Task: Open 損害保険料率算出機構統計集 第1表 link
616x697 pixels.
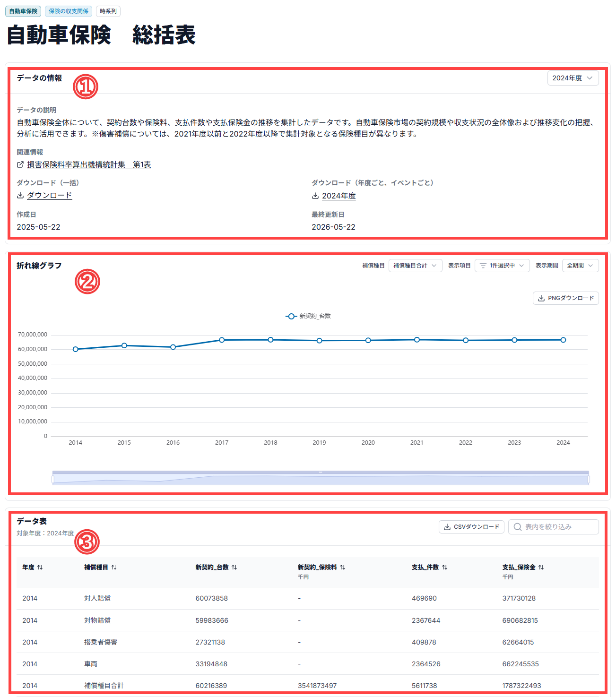Action: [89, 164]
